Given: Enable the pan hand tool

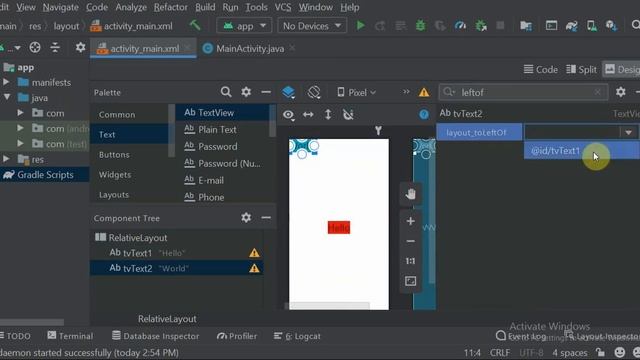Looking at the screenshot, I should (411, 194).
